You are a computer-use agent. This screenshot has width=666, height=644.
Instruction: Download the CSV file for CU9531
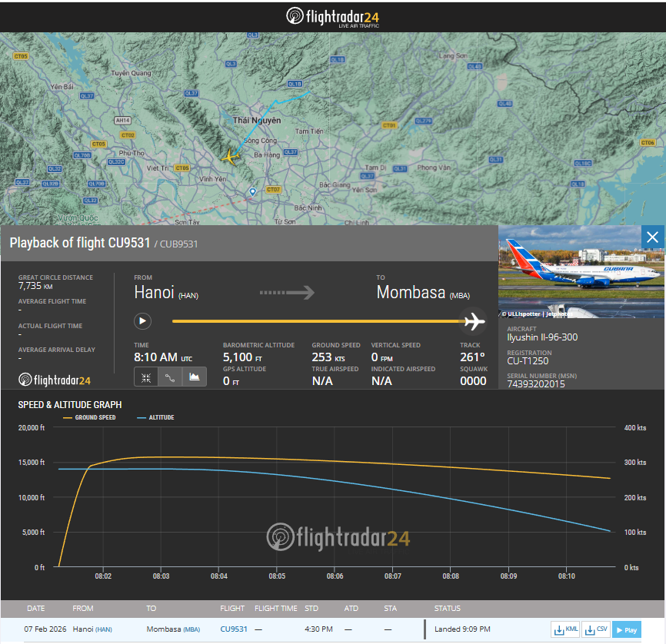point(596,629)
